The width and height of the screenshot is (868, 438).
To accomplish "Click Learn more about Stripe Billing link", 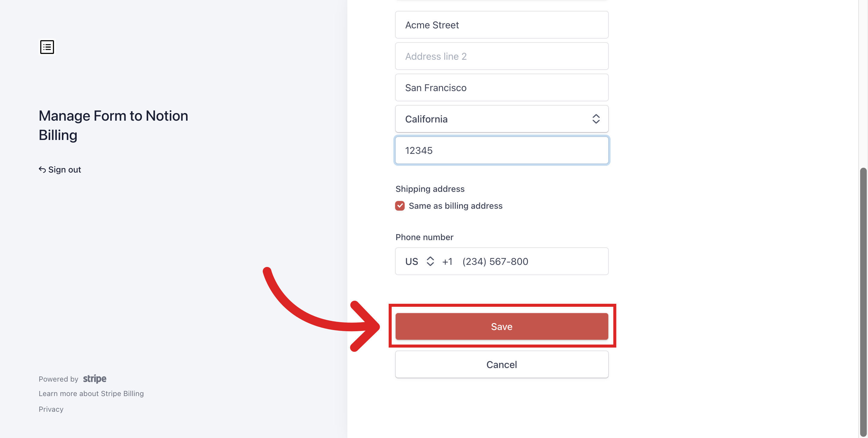I will click(x=91, y=393).
